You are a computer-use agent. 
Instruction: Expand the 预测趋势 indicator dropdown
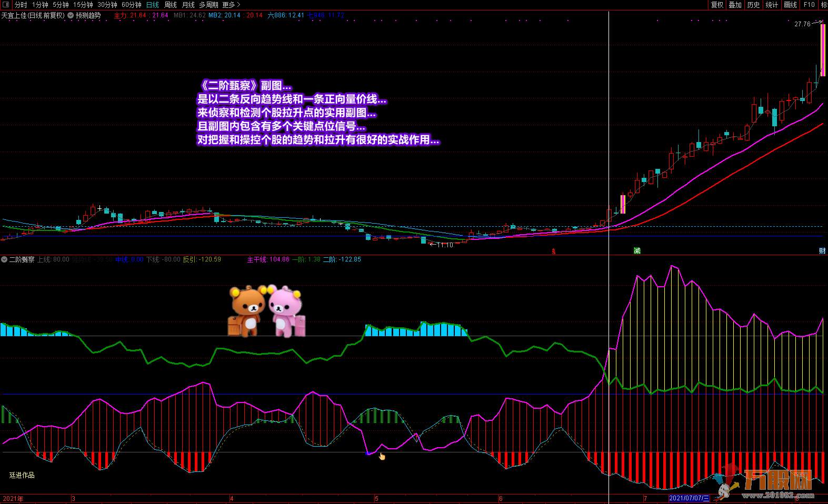tap(71, 16)
